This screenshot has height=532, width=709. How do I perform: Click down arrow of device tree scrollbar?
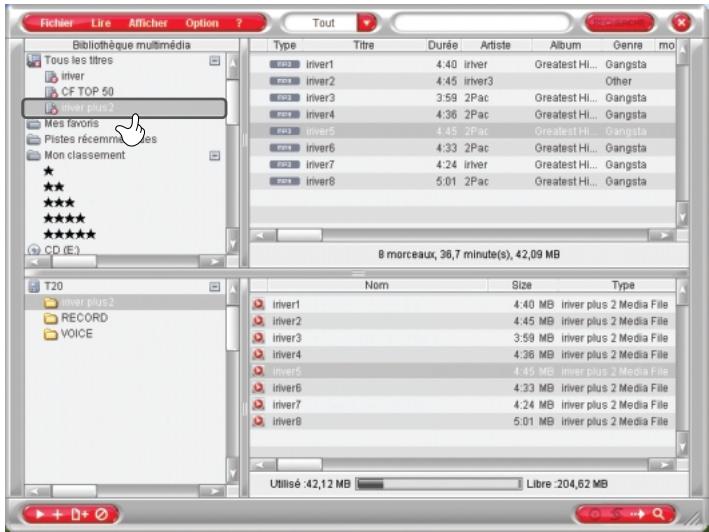232,474
